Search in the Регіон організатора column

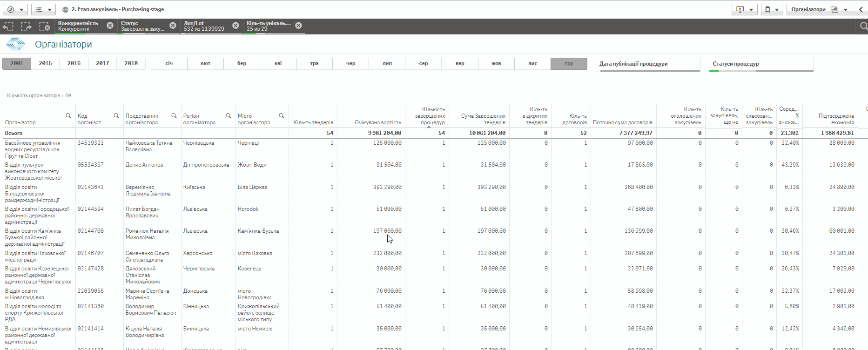(x=229, y=116)
